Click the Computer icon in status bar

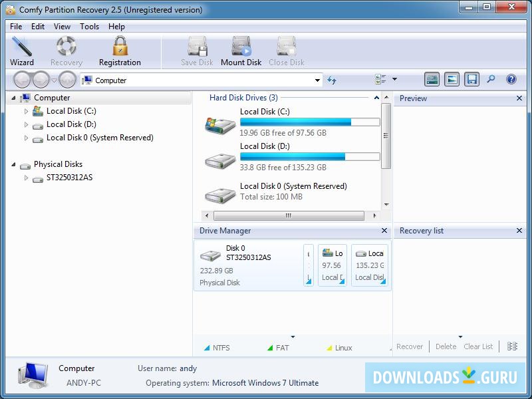33,375
